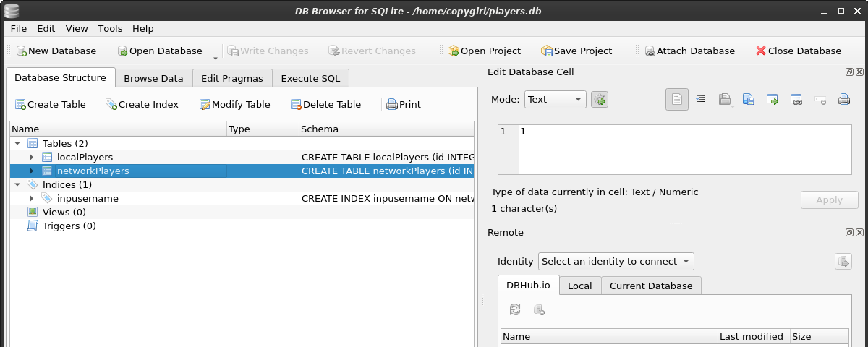The width and height of the screenshot is (868, 347).
Task: Click the Attach Database icon
Action: [x=650, y=51]
